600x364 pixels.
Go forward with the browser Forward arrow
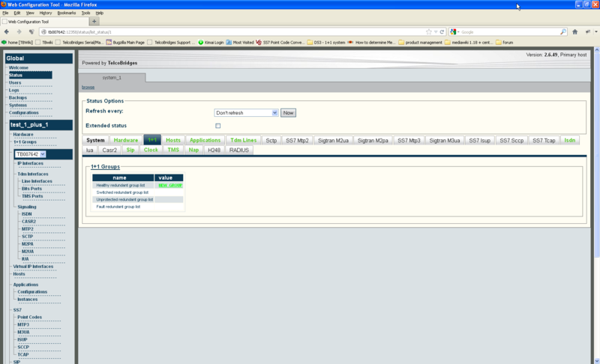(x=19, y=32)
